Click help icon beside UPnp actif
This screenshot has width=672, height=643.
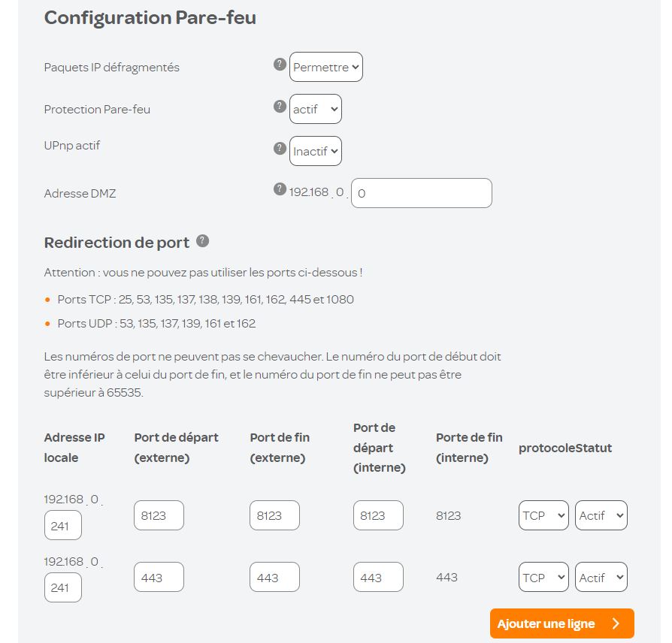coord(280,148)
